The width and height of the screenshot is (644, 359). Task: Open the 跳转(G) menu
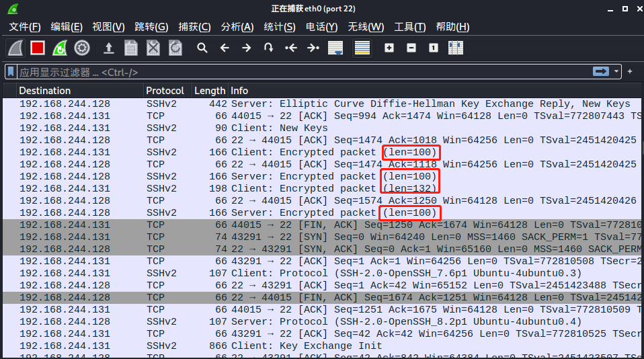pyautogui.click(x=151, y=27)
